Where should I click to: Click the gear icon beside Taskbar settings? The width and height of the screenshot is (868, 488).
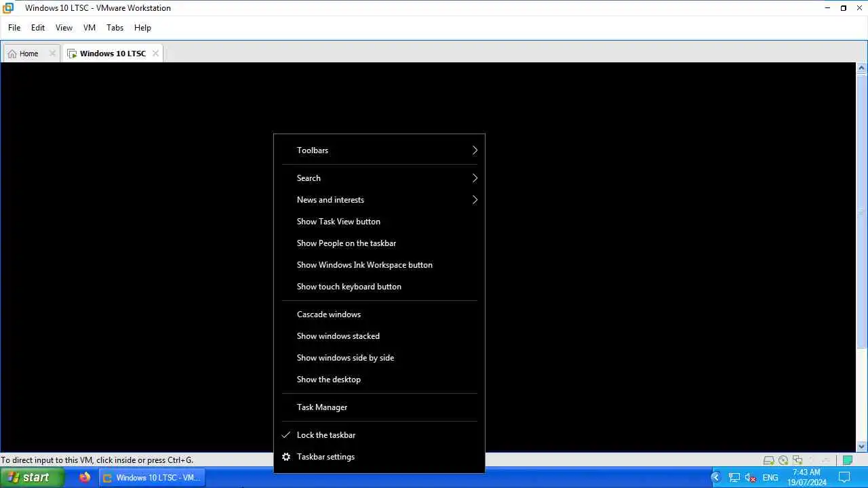click(x=286, y=457)
